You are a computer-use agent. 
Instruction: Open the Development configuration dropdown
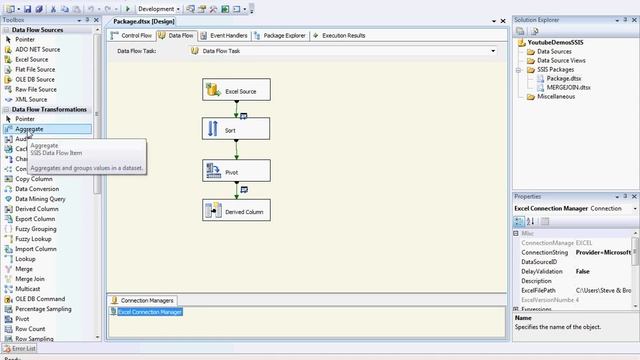(x=178, y=9)
